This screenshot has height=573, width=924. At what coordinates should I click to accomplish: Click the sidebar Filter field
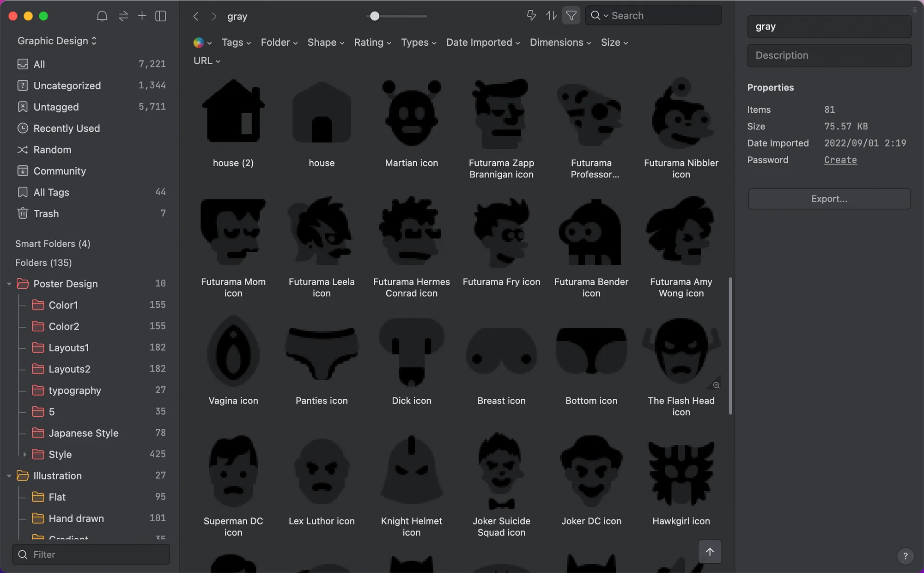coord(91,555)
